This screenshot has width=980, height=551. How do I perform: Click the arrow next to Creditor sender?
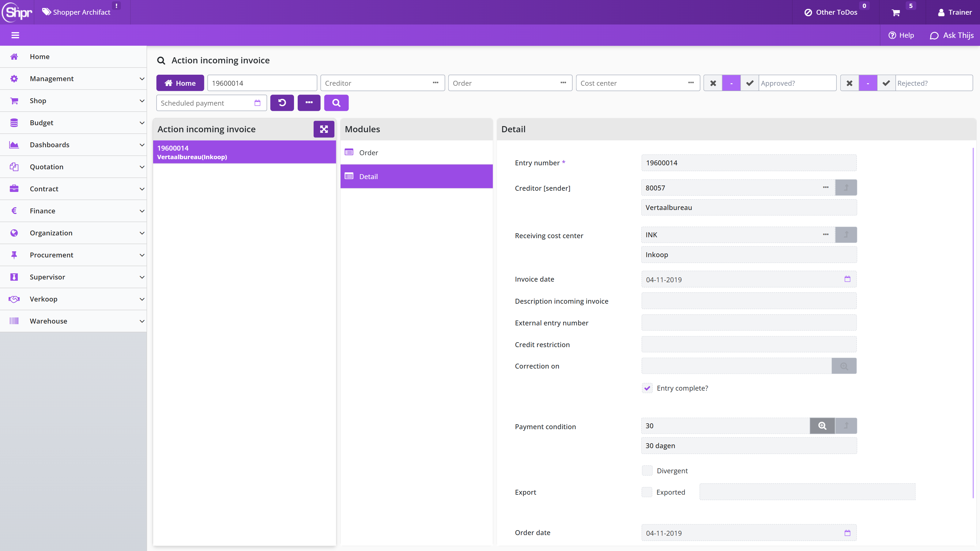846,187
